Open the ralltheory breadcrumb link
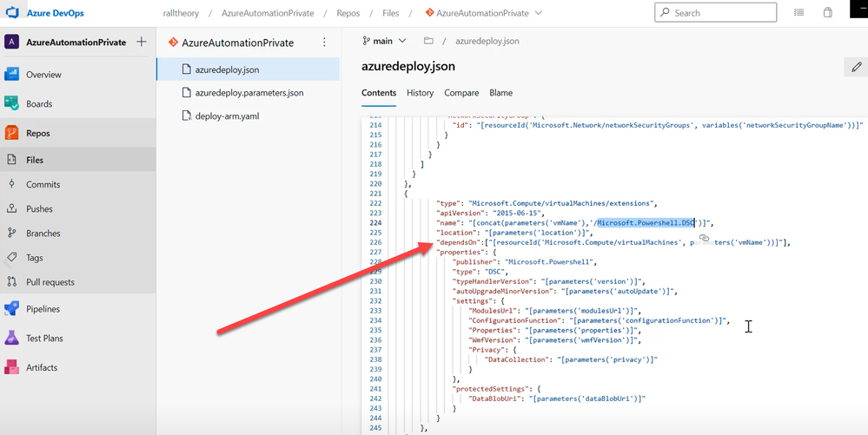Image resolution: width=868 pixels, height=435 pixels. tap(181, 13)
